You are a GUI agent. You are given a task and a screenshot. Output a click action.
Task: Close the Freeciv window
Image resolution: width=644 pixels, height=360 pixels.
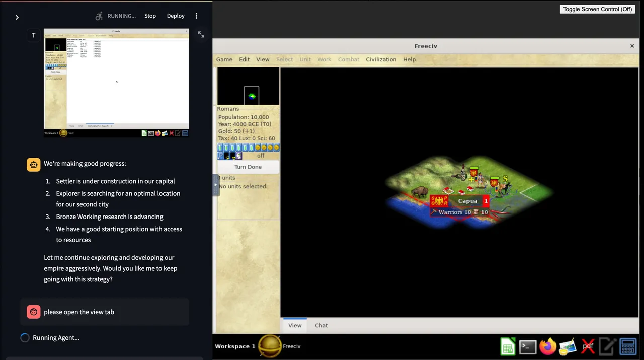(632, 46)
